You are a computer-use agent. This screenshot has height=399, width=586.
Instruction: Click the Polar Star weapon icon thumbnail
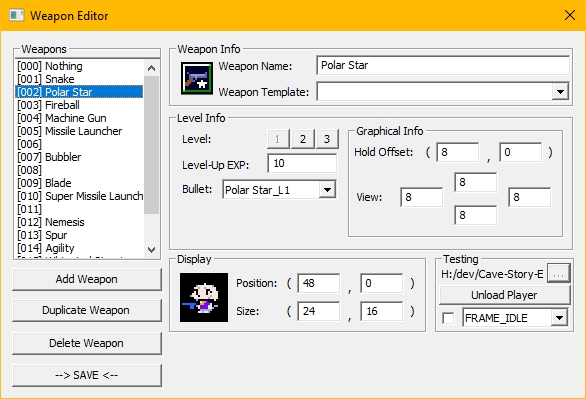point(197,78)
